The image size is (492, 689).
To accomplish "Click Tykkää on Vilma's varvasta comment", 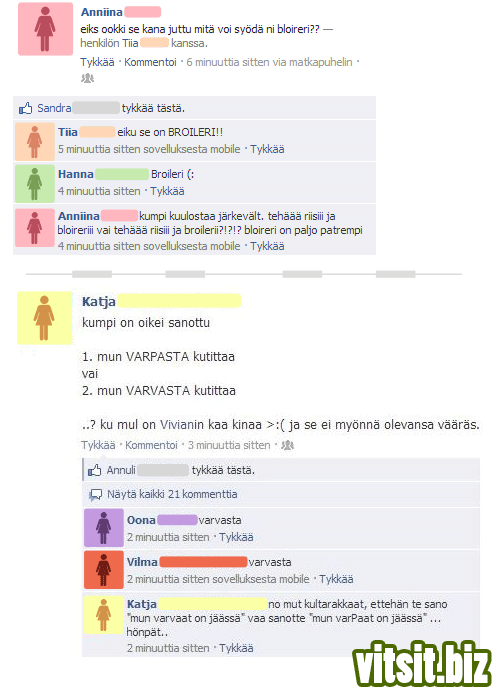I will 336,580.
